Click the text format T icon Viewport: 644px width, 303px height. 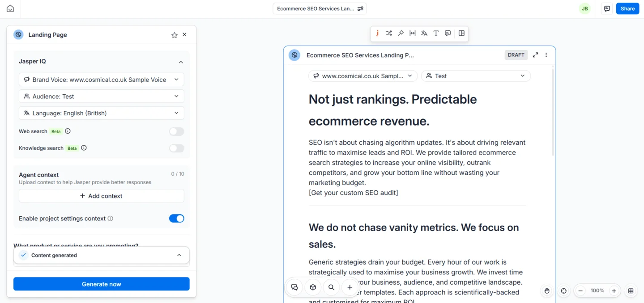pyautogui.click(x=436, y=33)
